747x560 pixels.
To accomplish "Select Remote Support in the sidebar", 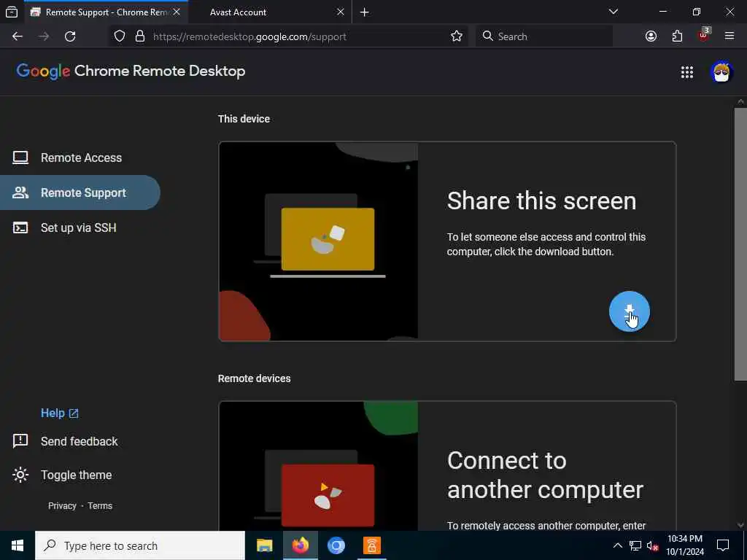I will pos(80,192).
